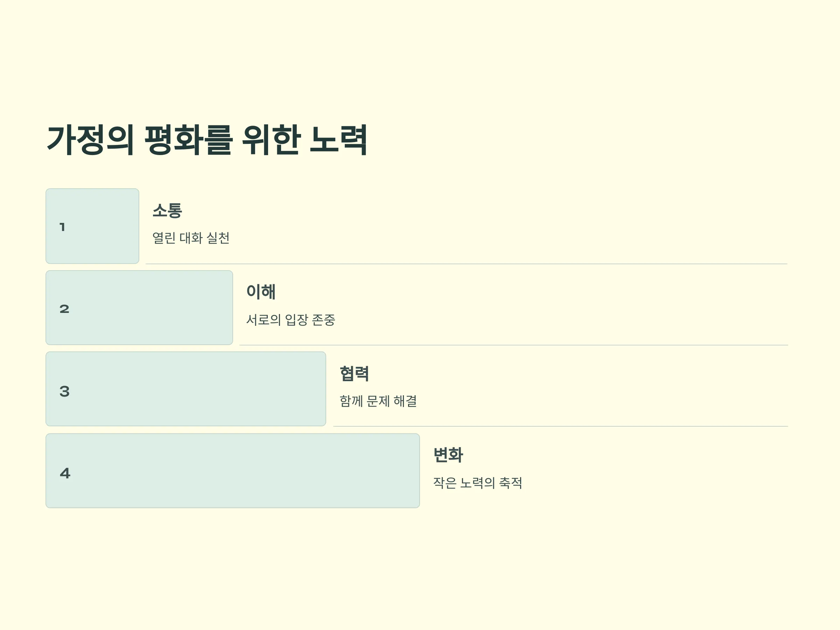Click the text 작은 노력의 축적
This screenshot has width=840, height=630.
point(478,482)
